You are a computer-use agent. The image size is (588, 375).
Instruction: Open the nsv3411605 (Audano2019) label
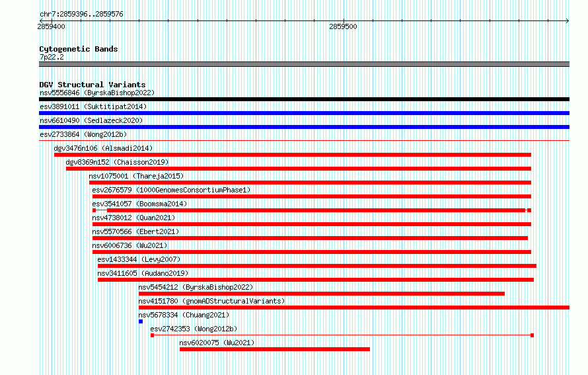pyautogui.click(x=143, y=273)
